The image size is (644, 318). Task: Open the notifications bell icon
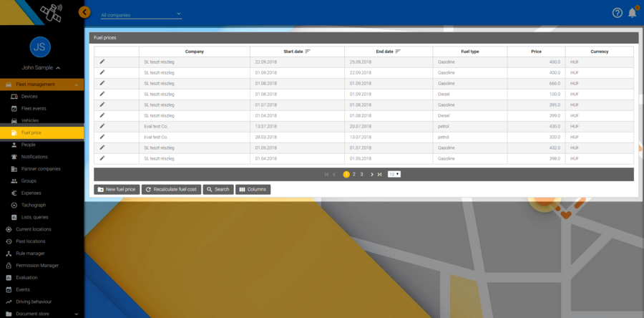[632, 13]
